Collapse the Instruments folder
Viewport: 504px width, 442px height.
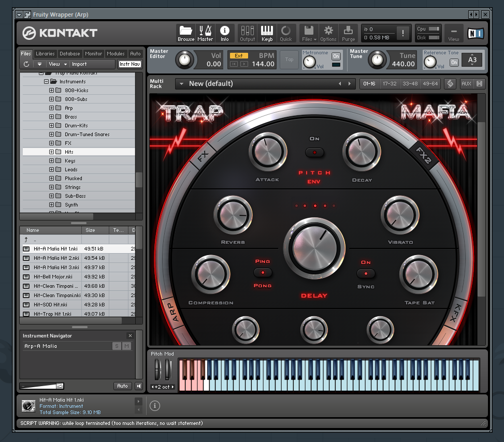point(46,82)
